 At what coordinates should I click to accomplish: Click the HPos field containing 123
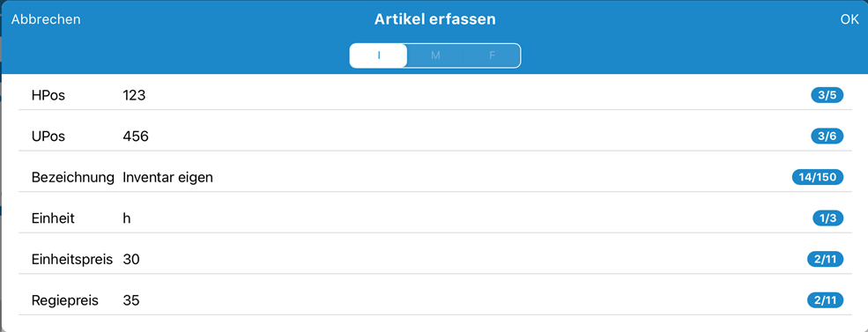[434, 96]
